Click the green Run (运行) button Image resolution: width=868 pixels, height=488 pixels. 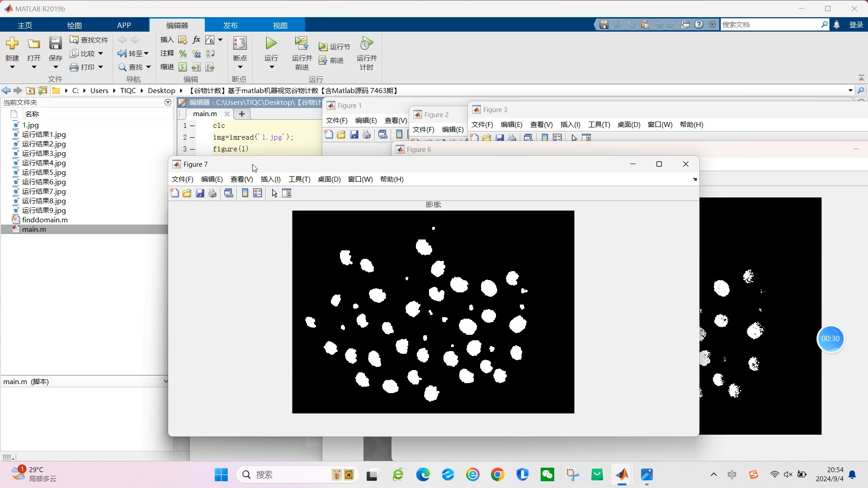pyautogui.click(x=271, y=44)
